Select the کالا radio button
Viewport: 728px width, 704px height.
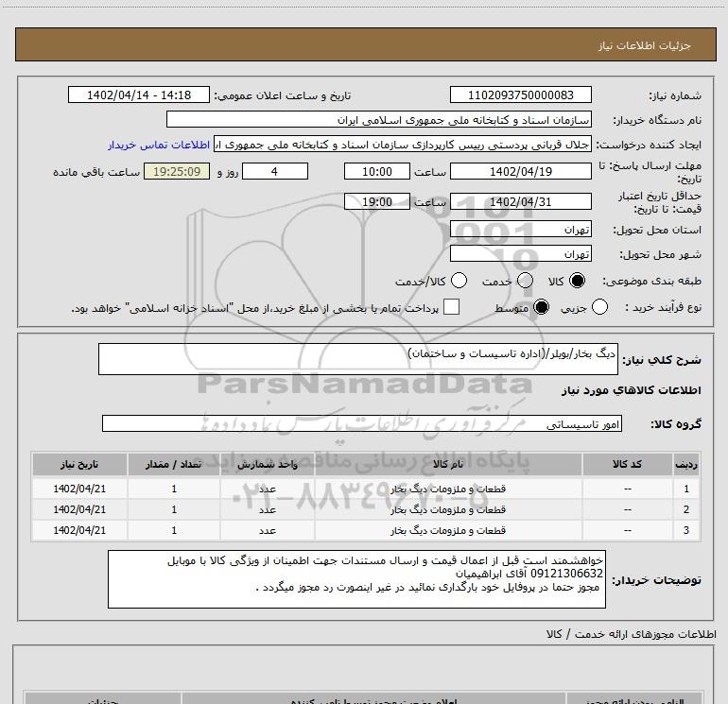(577, 281)
